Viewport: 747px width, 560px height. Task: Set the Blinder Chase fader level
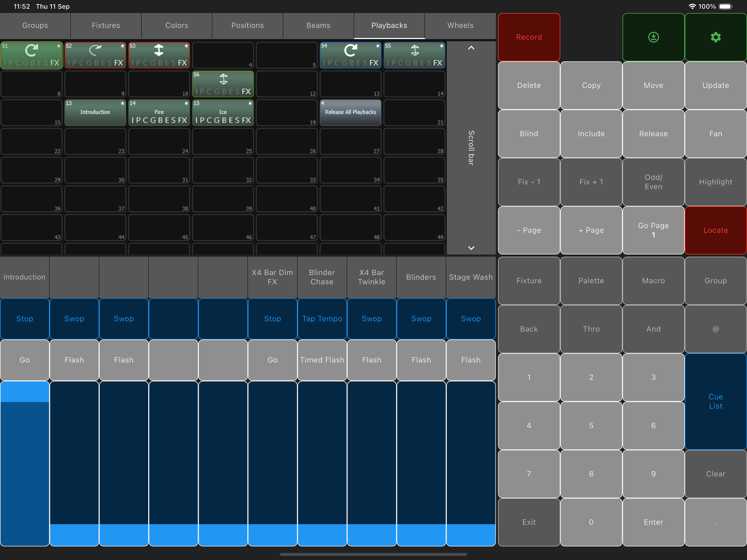[322, 463]
